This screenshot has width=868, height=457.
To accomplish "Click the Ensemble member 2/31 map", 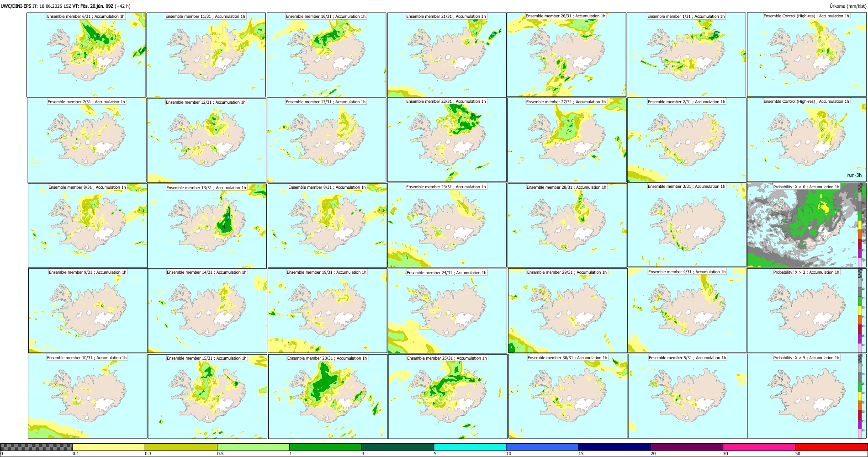I will [687, 140].
